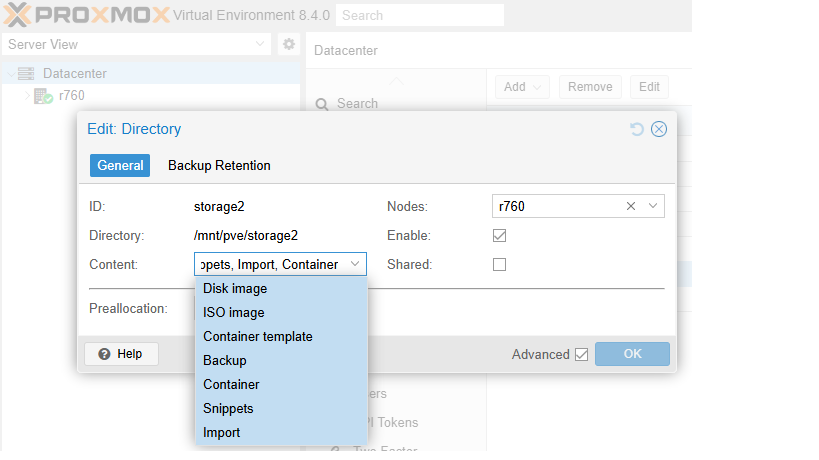Click the gear icon beside Server View

(x=289, y=44)
